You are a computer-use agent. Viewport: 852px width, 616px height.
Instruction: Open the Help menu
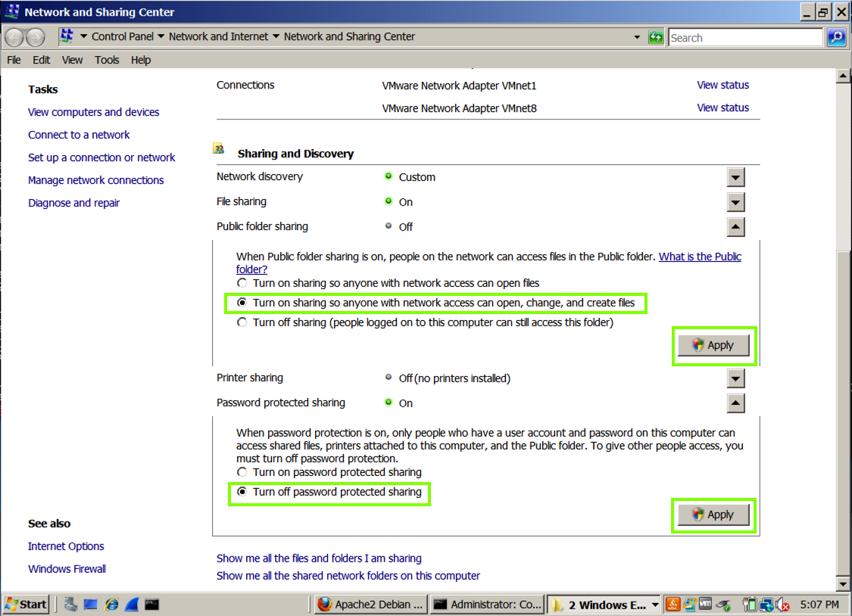(141, 60)
